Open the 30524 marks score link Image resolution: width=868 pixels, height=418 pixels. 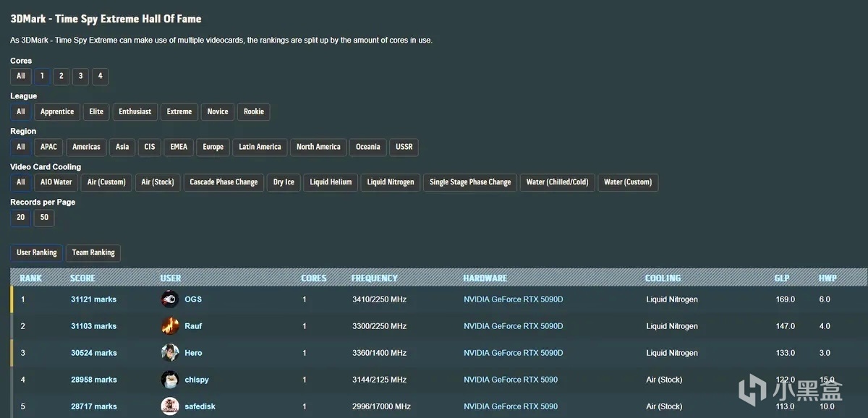click(93, 353)
